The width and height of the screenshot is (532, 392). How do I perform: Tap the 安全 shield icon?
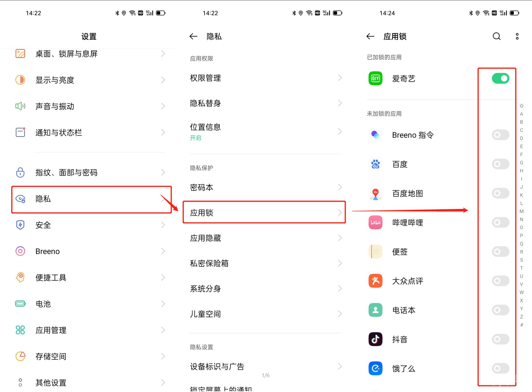[x=20, y=225]
